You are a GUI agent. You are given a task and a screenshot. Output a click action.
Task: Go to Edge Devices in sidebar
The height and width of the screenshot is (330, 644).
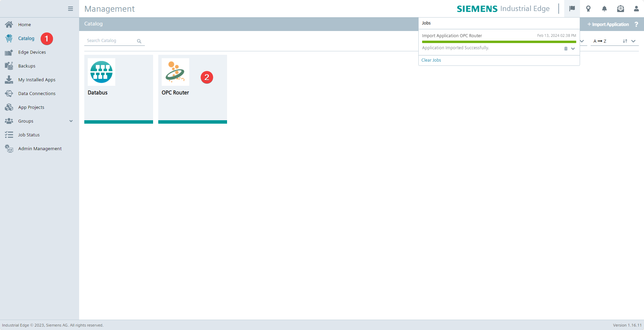(x=32, y=52)
